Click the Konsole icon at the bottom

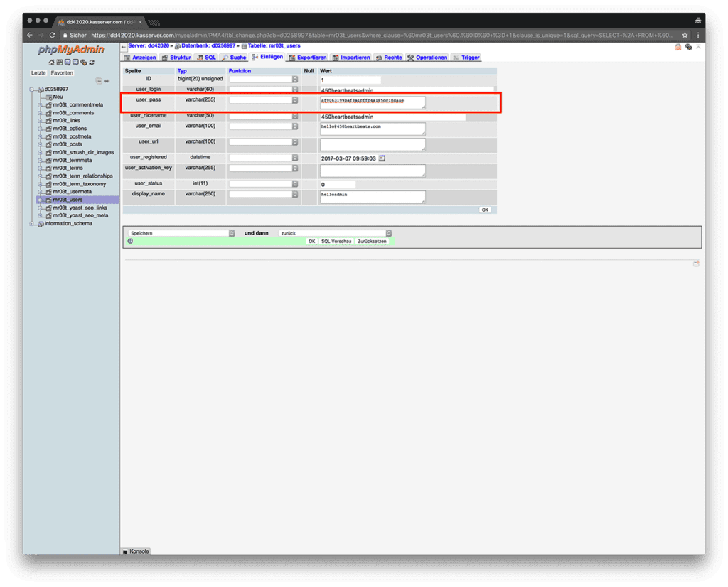(x=125, y=551)
